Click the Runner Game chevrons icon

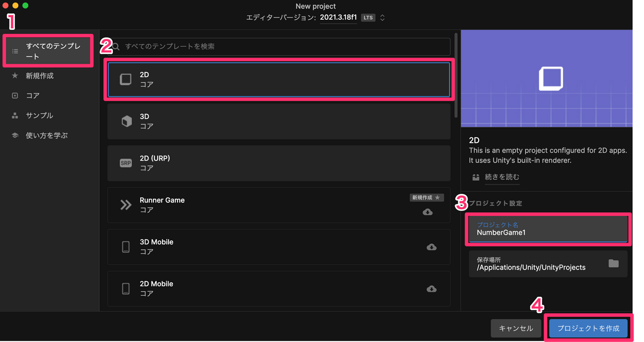[126, 205]
